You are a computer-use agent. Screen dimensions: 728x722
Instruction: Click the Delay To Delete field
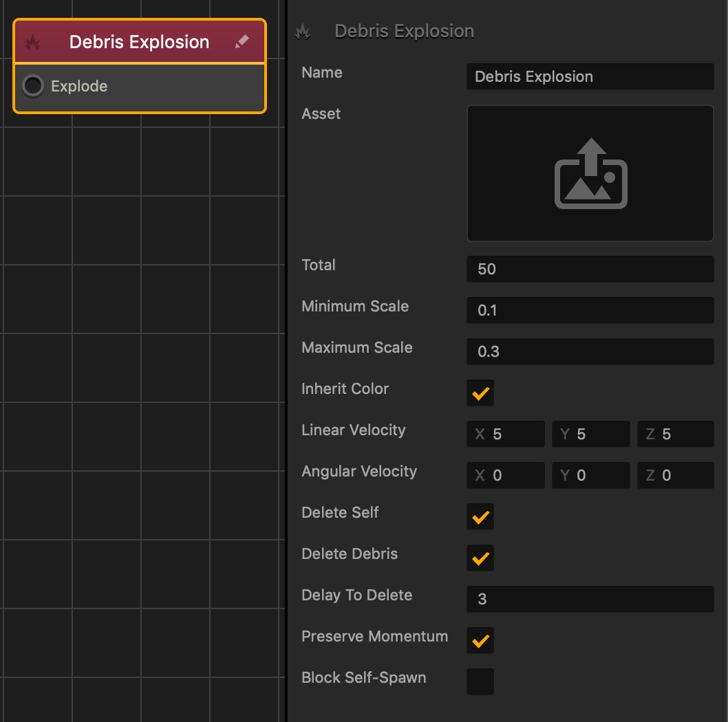(590, 599)
